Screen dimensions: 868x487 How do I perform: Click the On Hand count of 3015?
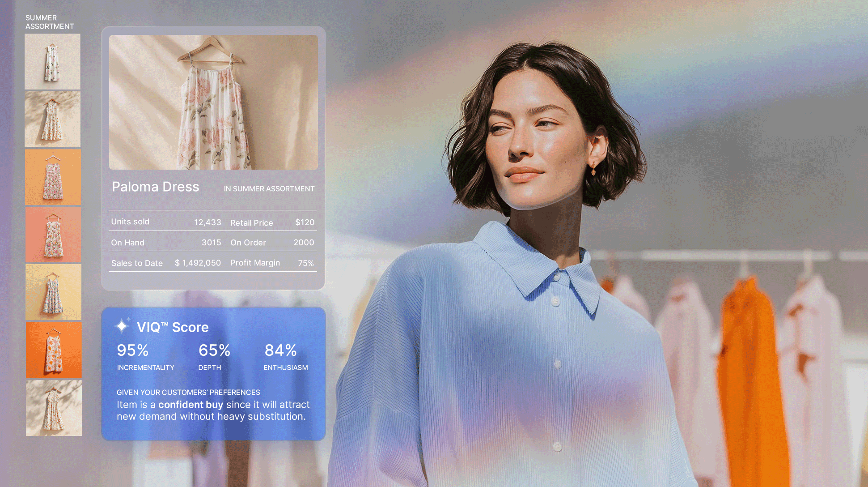tap(212, 243)
